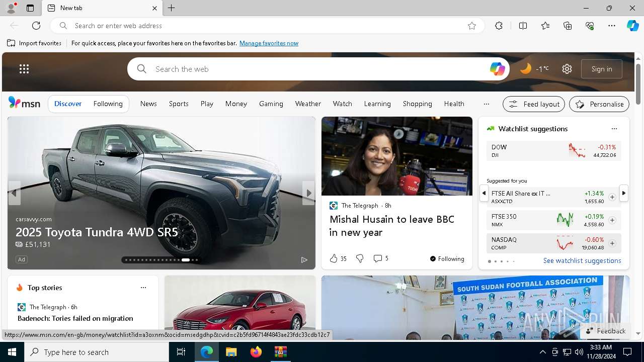Open a new tab with plus button
644x362 pixels.
(x=172, y=8)
